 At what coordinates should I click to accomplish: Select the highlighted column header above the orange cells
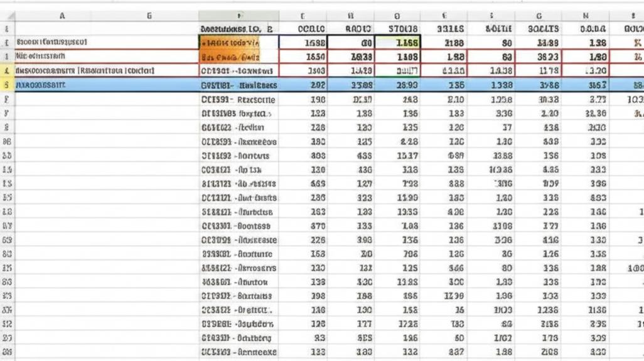(239, 16)
